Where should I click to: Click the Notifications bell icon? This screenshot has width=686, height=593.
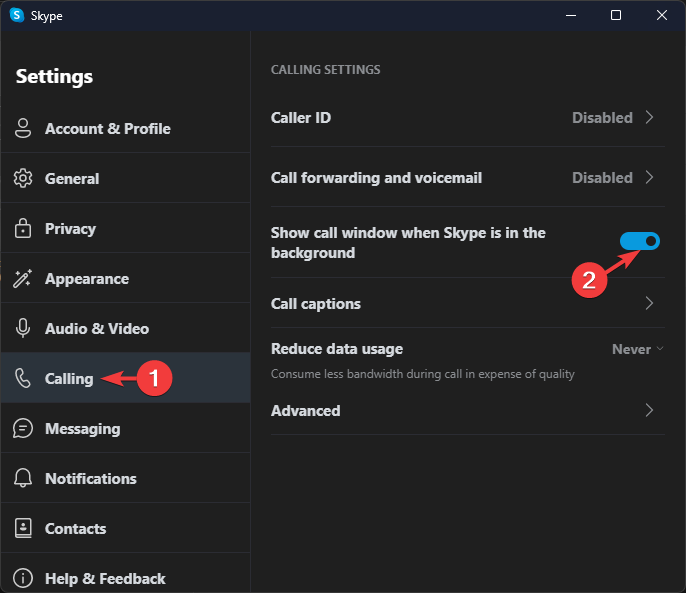[x=23, y=478]
